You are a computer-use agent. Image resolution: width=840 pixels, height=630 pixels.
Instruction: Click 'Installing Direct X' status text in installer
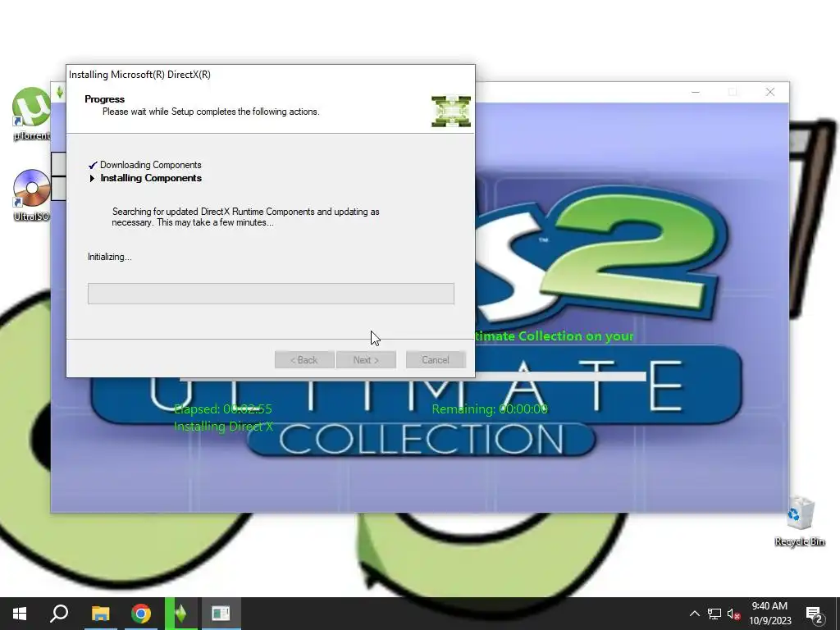[x=223, y=427]
